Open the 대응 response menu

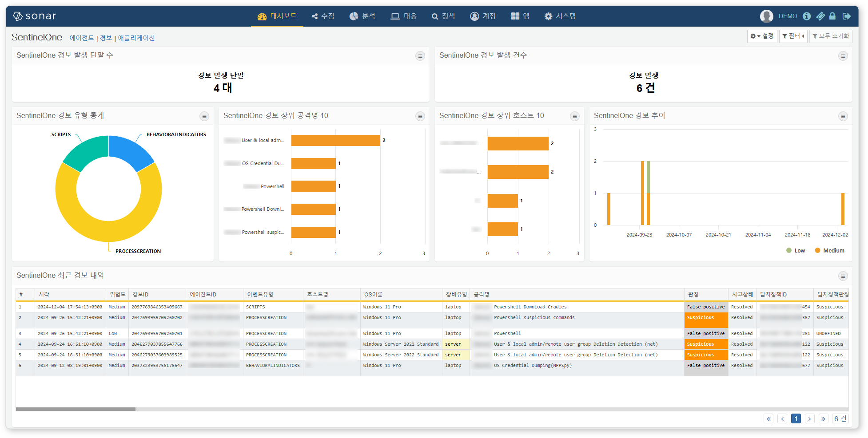click(403, 16)
